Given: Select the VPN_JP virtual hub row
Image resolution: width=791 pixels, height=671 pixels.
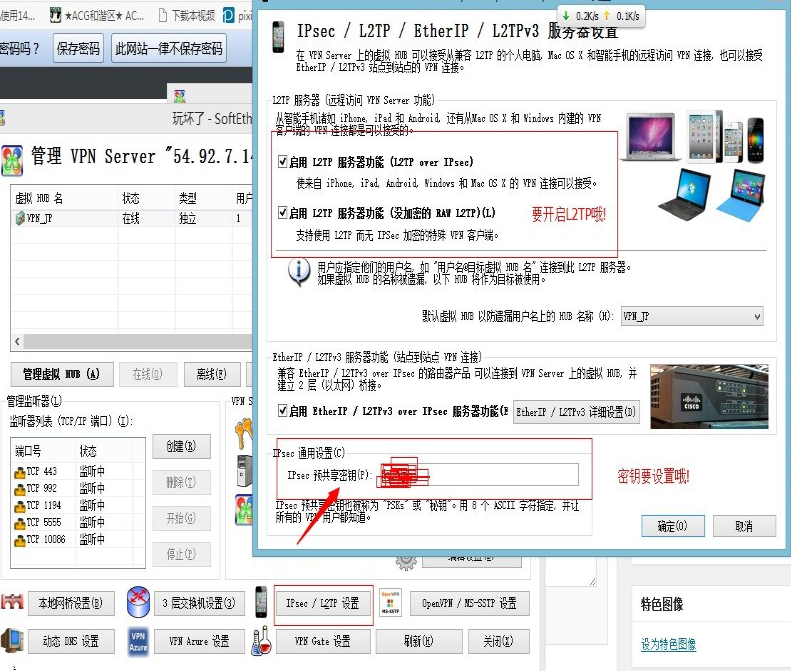Looking at the screenshot, I should point(131,218).
